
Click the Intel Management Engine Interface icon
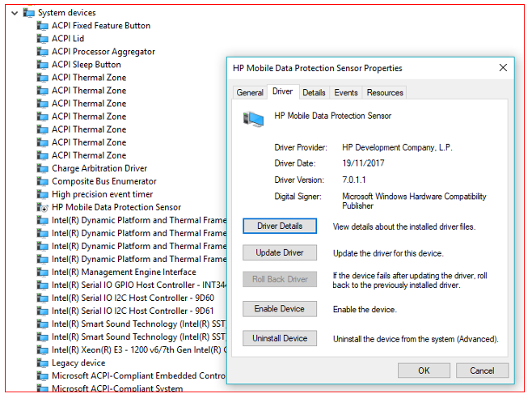tap(42, 273)
